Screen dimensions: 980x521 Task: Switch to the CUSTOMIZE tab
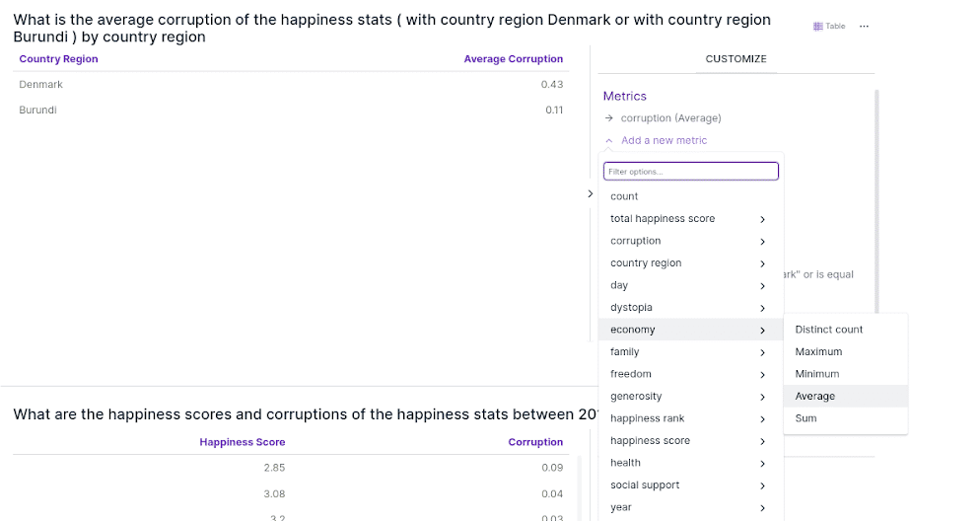(735, 59)
